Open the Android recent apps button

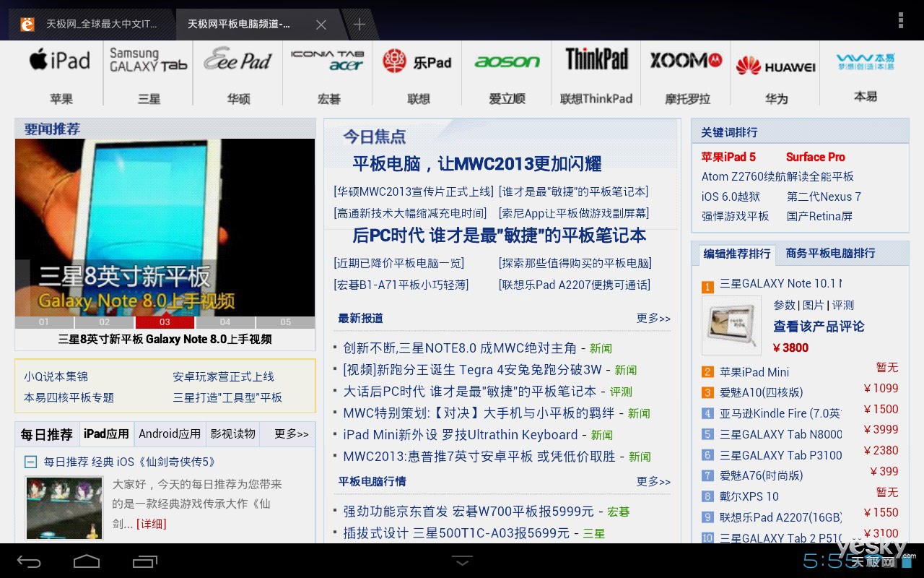[x=144, y=561]
